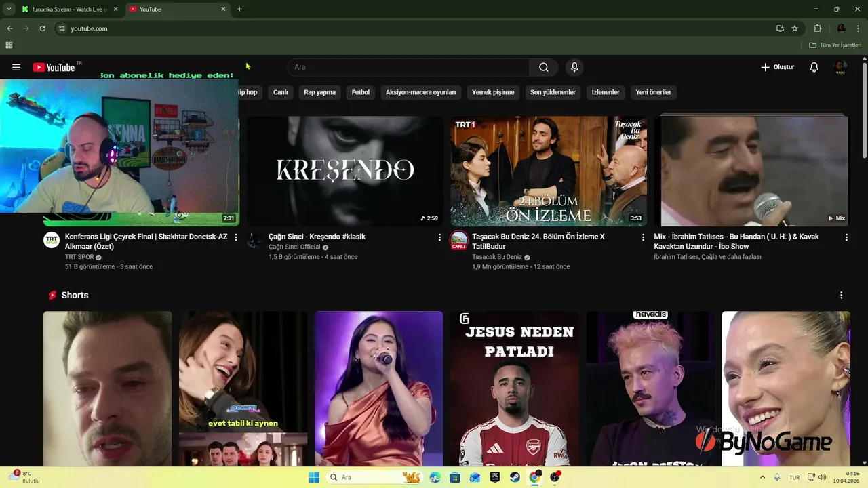Show hidden system tray icons chevron
This screenshot has height=488, width=868.
pos(762,477)
